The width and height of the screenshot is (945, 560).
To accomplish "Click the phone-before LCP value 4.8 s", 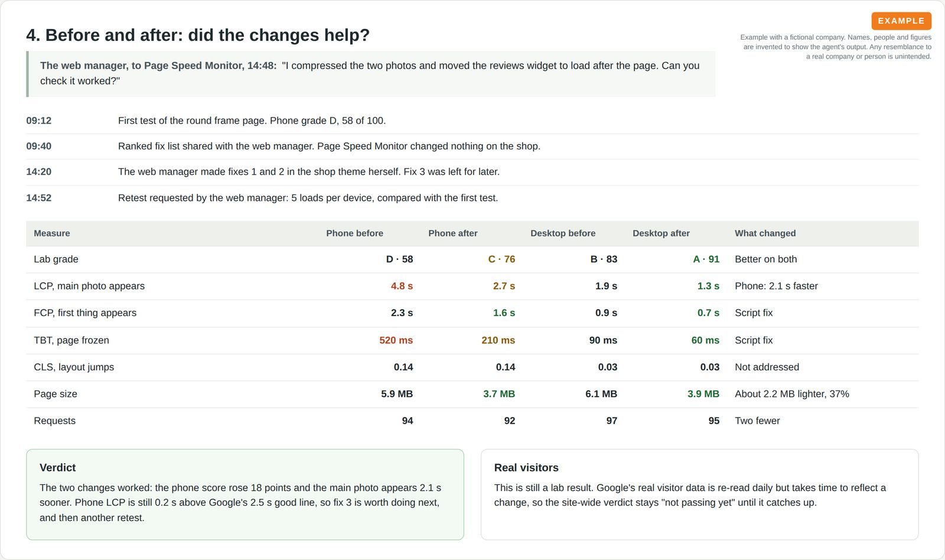I will tap(402, 286).
